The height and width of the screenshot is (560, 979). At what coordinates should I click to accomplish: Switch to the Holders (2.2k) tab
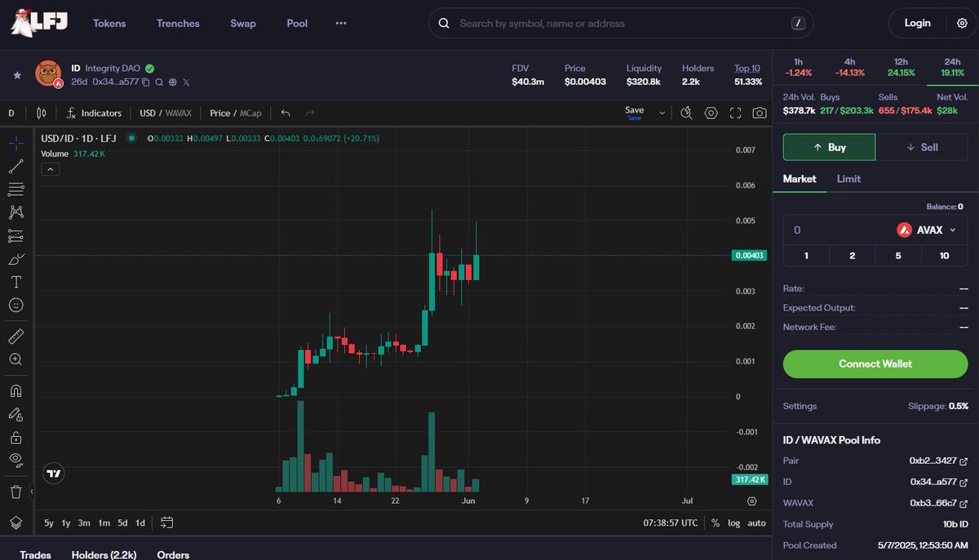tap(104, 554)
